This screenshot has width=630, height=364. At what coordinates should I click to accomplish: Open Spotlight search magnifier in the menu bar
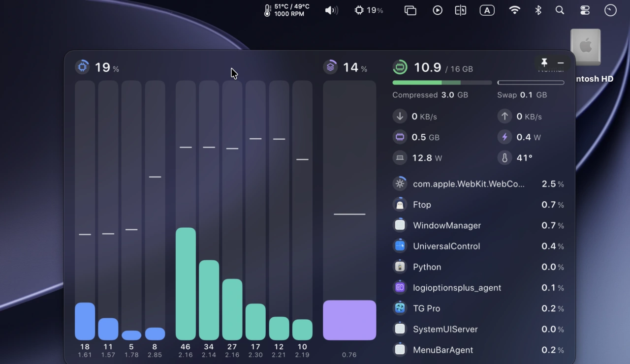click(560, 10)
